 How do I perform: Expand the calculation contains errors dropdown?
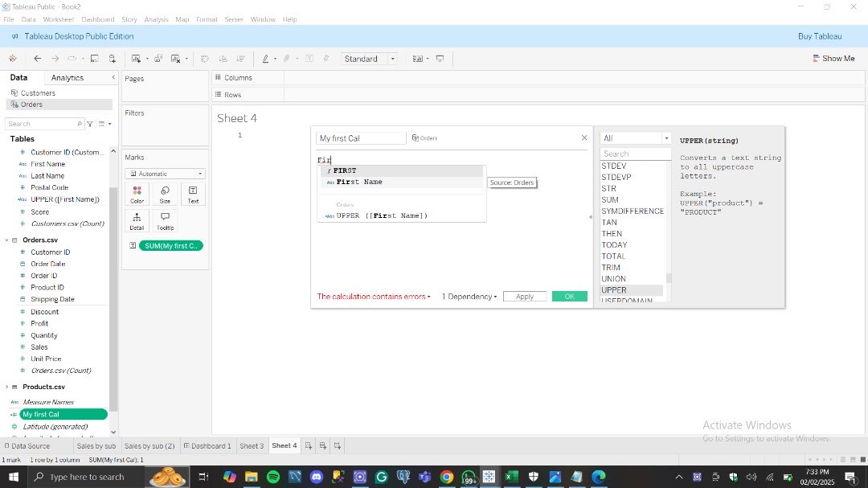click(x=374, y=297)
